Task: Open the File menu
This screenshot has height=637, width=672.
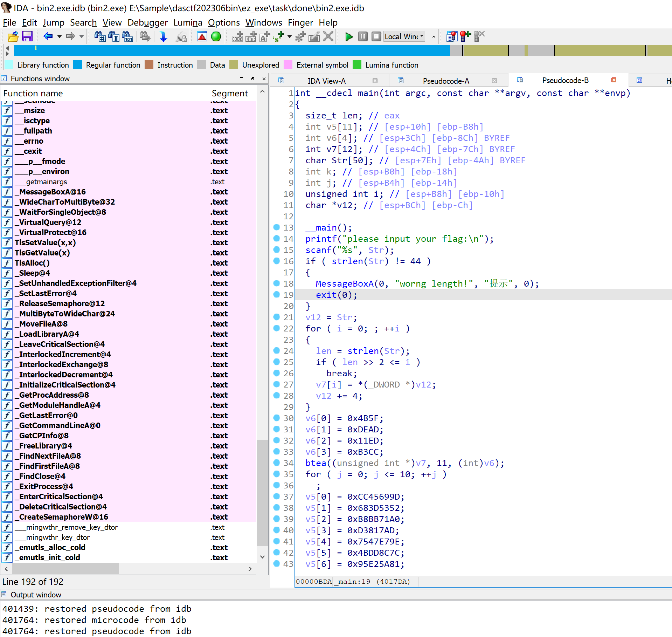Action: [9, 23]
